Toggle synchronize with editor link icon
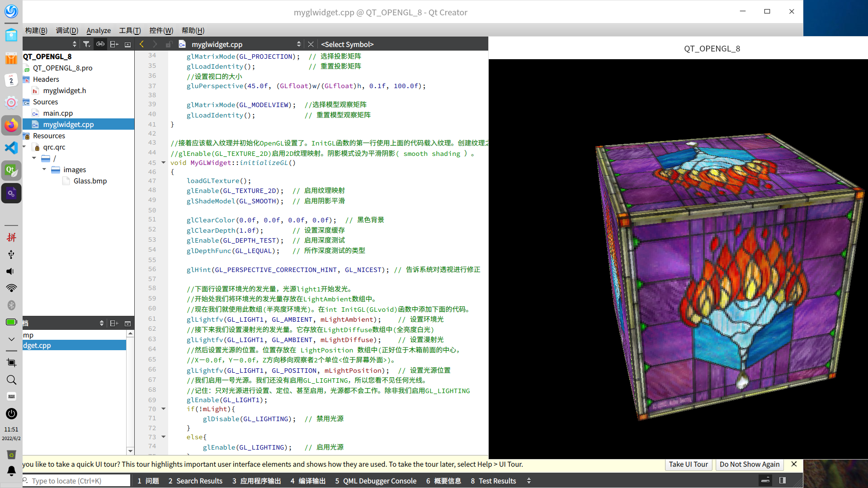Viewport: 868px width, 488px height. click(x=100, y=44)
